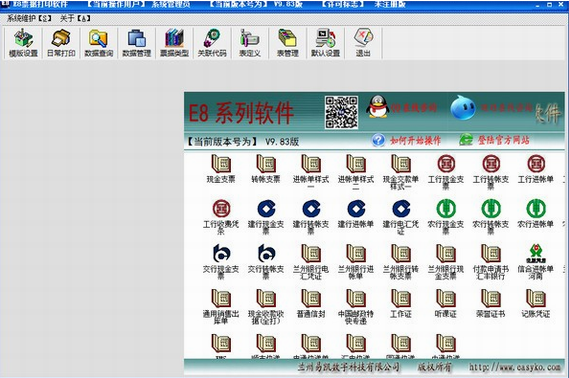The height and width of the screenshot is (378, 569).
Task: Open the www.easyko.com URL link
Action: pyautogui.click(x=515, y=367)
